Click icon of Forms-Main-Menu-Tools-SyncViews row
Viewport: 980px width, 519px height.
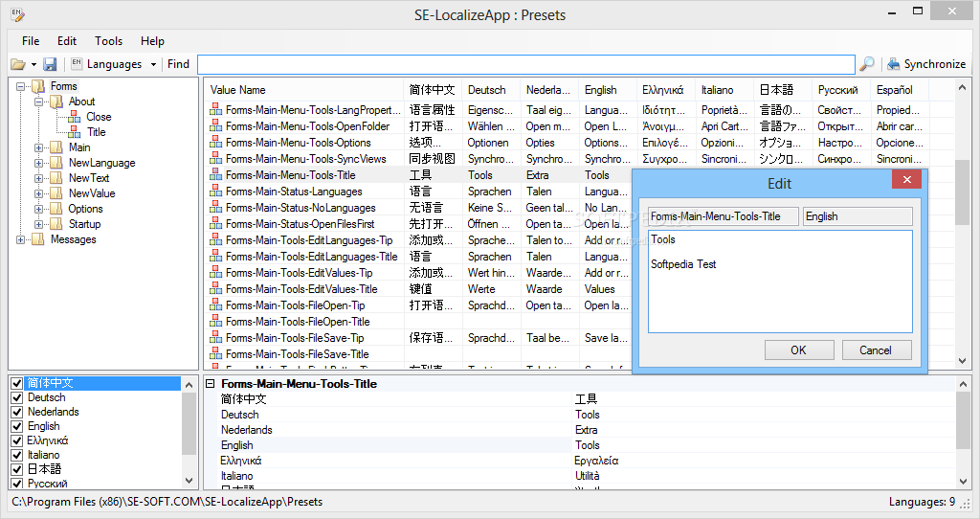215,158
